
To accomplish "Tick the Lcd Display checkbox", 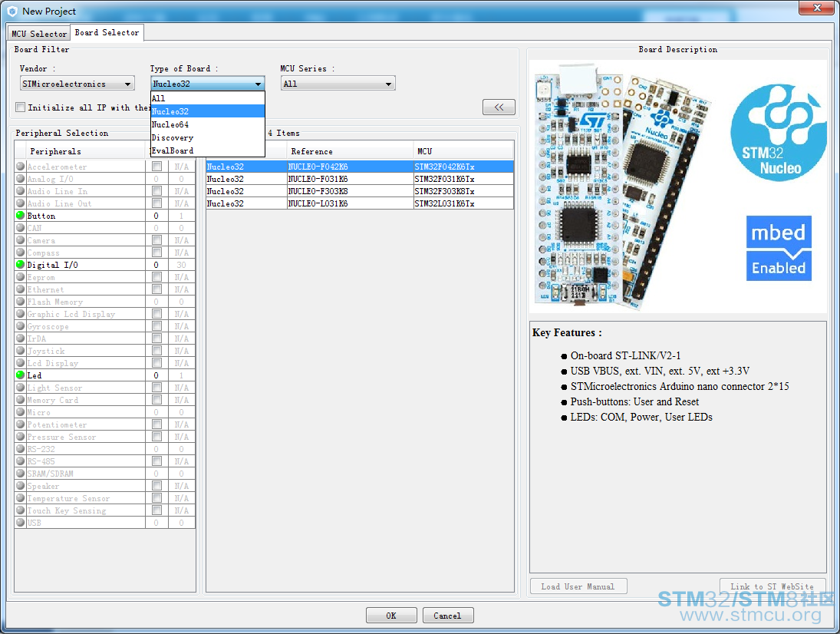I will click(156, 363).
